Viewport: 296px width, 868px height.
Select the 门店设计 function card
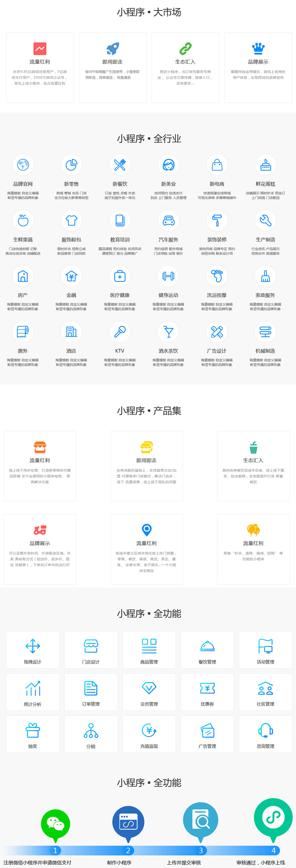click(91, 650)
